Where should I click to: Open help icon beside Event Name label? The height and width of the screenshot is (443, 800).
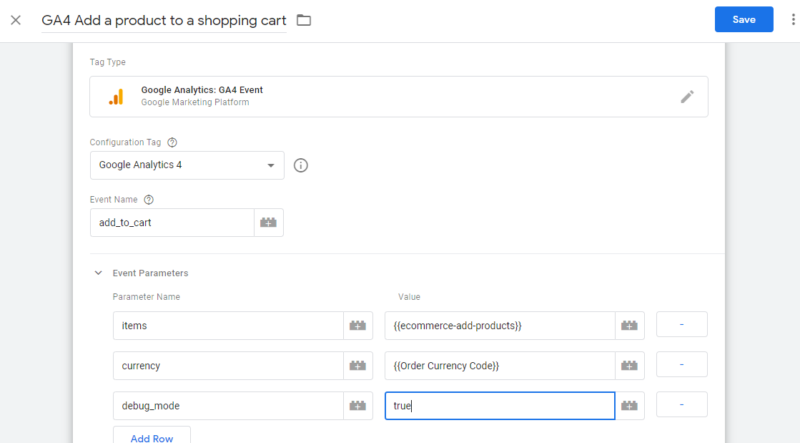point(149,200)
